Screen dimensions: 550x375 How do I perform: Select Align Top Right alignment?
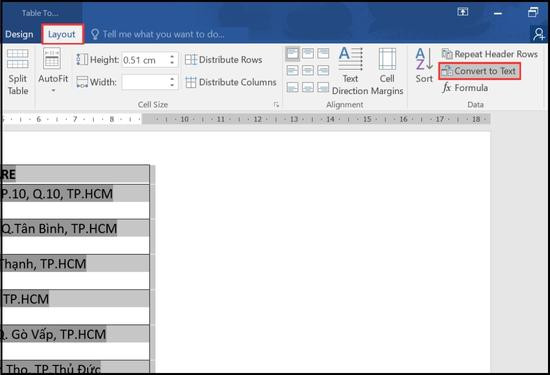tap(323, 54)
